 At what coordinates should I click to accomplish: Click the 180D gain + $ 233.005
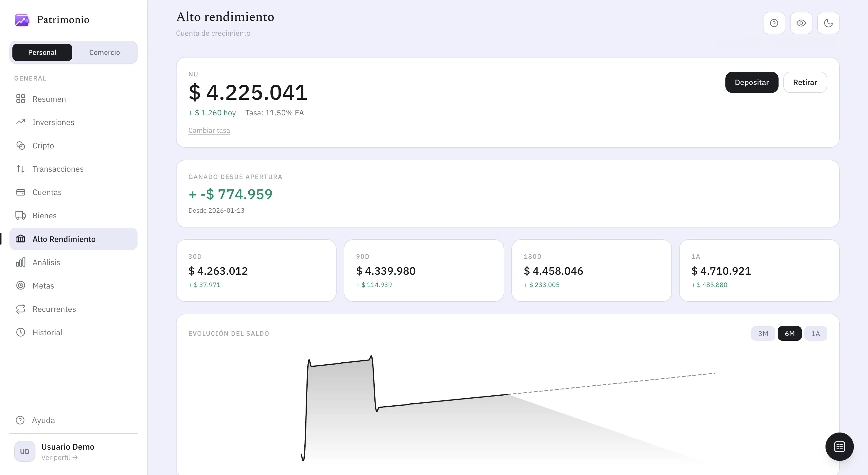click(541, 285)
